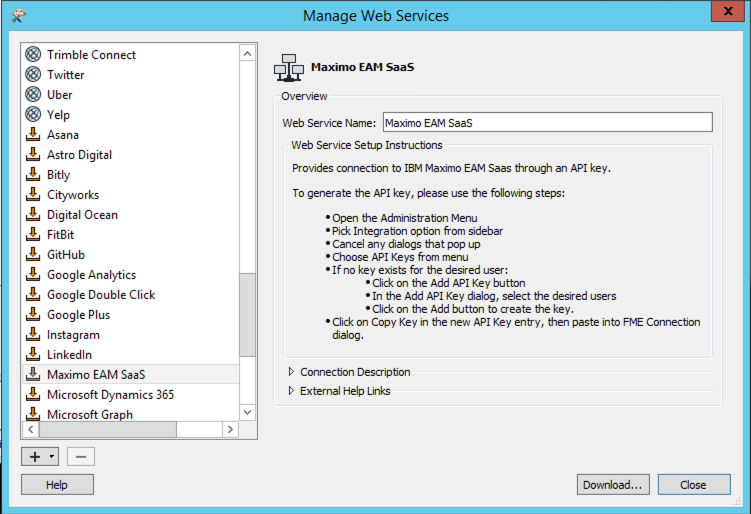The width and height of the screenshot is (751, 514).
Task: Select Twitter in the services list
Action: pyautogui.click(x=66, y=75)
